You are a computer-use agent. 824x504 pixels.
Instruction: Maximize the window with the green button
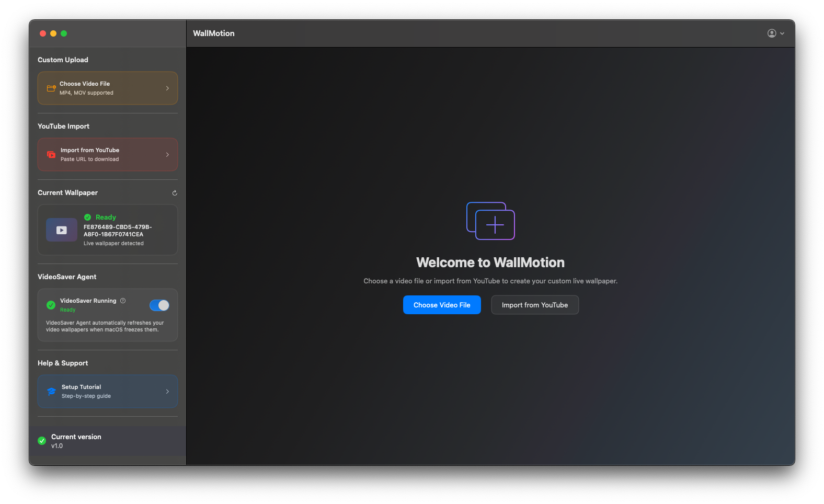coord(64,33)
